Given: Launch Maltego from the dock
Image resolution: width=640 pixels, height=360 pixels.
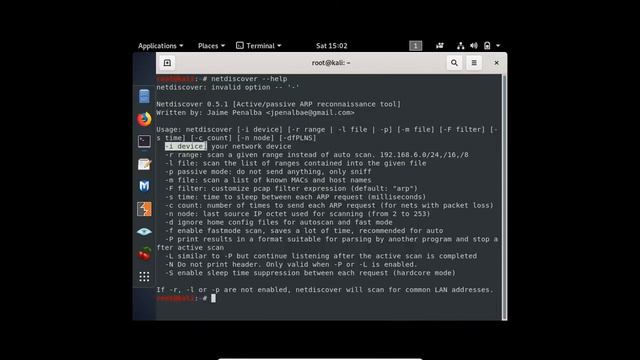Looking at the screenshot, I should (144, 186).
